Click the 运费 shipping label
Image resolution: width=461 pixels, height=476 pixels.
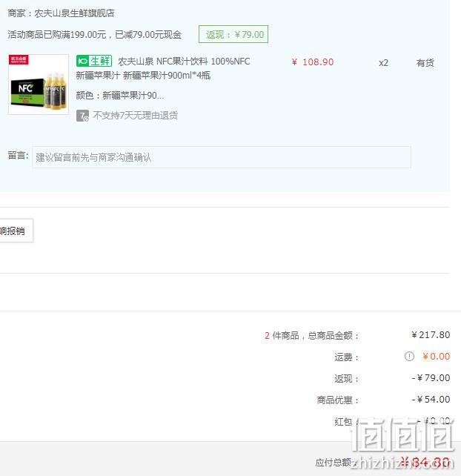click(346, 357)
